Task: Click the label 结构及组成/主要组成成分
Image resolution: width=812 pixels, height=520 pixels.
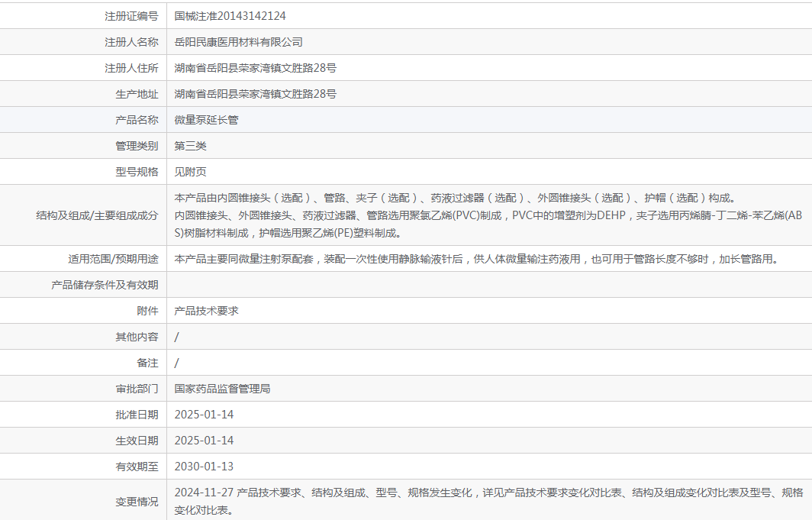Action: click(x=97, y=215)
